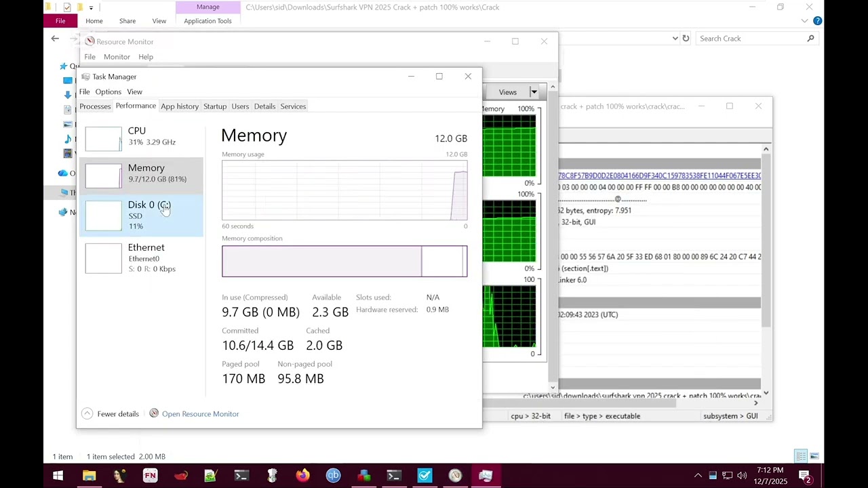Open the Details tab in Task Manager
Image resolution: width=868 pixels, height=488 pixels.
click(264, 106)
